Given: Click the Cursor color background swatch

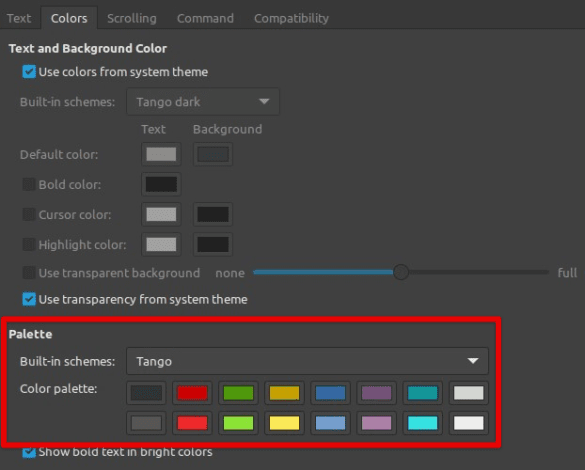Looking at the screenshot, I should tap(213, 214).
